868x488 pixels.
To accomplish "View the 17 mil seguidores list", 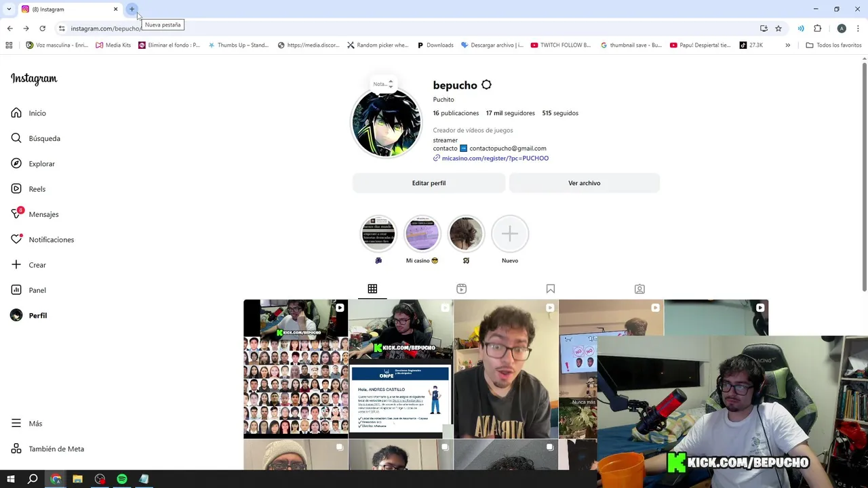I will tap(510, 113).
